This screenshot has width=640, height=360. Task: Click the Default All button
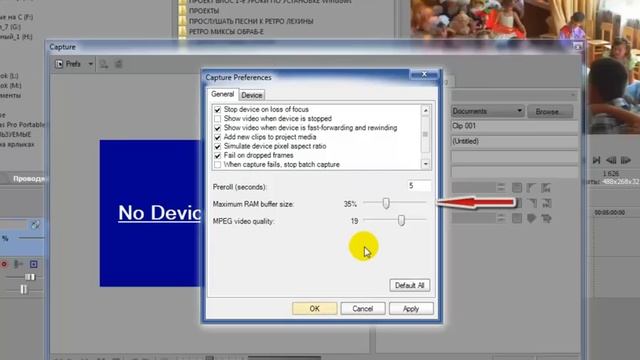[x=409, y=285]
